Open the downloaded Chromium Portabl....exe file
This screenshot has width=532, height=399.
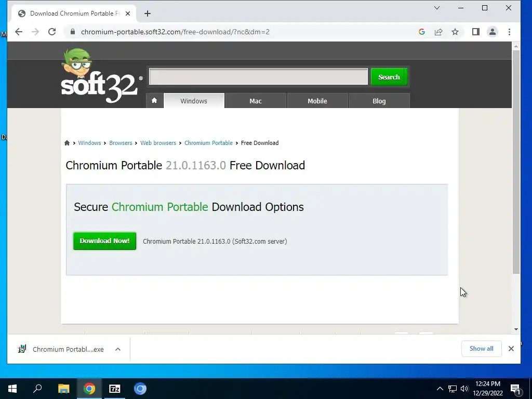(61, 349)
